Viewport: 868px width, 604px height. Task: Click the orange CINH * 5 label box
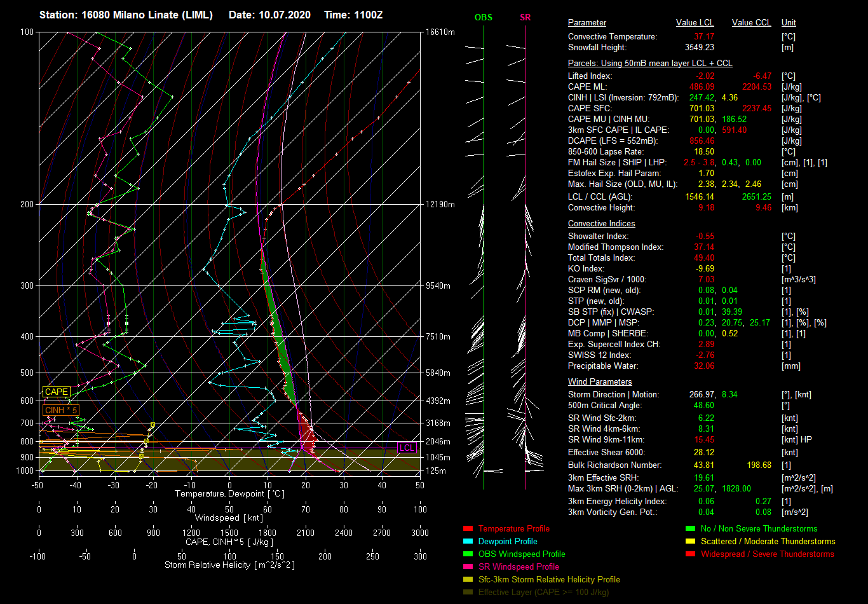click(x=62, y=410)
